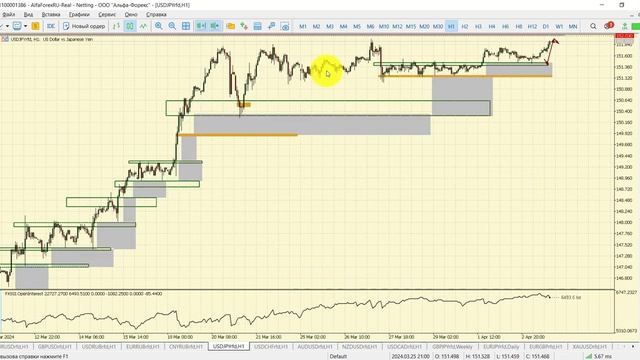Image resolution: width=640 pixels, height=360 pixels.
Task: Toggle chart shift from right border
Action: pyautogui.click(x=215, y=26)
